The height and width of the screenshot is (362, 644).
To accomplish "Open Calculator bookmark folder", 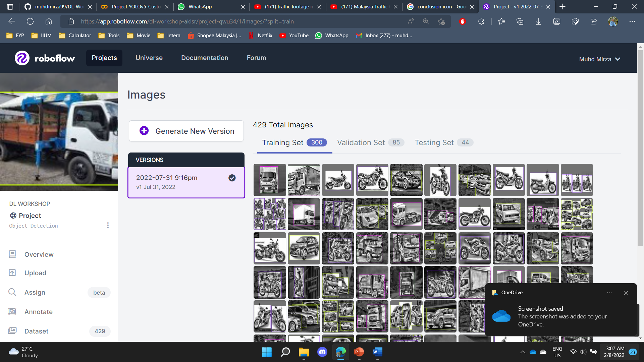I will [75, 36].
